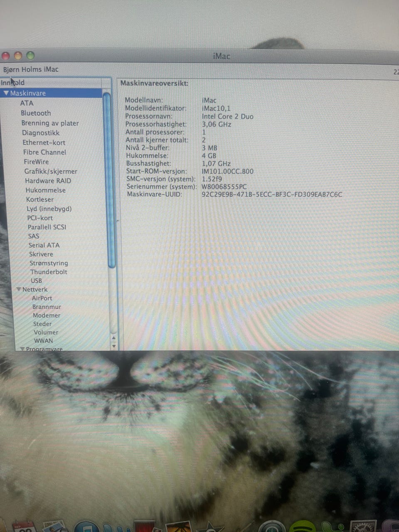Select Brannmur under Nettverk
This screenshot has width=399, height=532.
pos(47,307)
